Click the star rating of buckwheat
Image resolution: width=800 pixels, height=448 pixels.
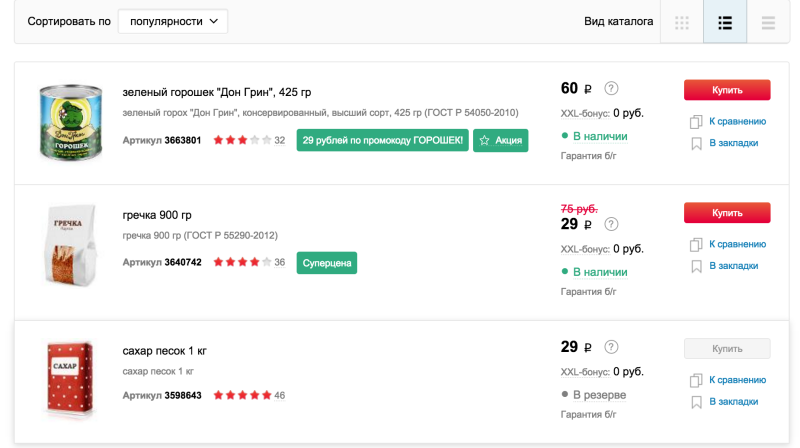242,262
